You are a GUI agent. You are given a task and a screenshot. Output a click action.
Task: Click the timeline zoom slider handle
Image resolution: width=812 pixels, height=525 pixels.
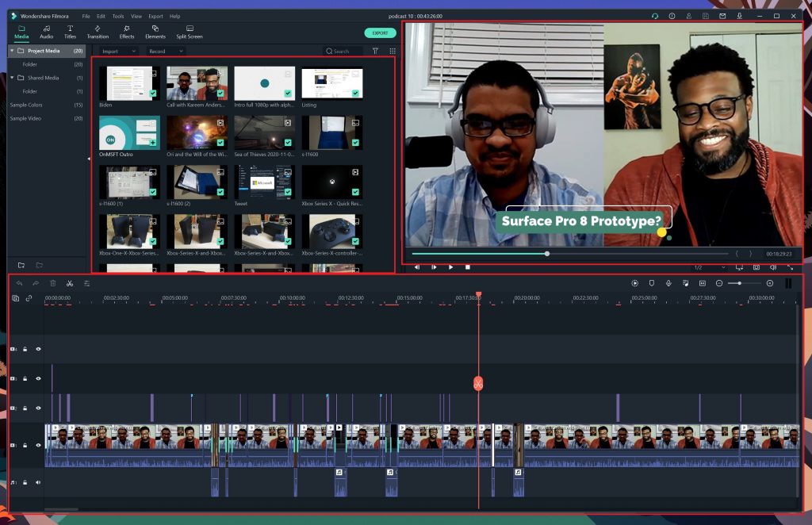click(x=740, y=283)
